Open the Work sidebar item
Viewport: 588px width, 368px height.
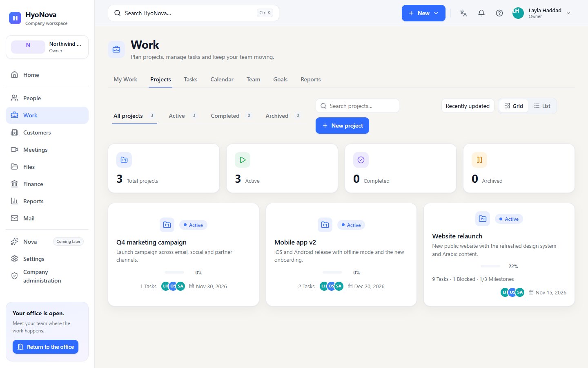coord(47,115)
